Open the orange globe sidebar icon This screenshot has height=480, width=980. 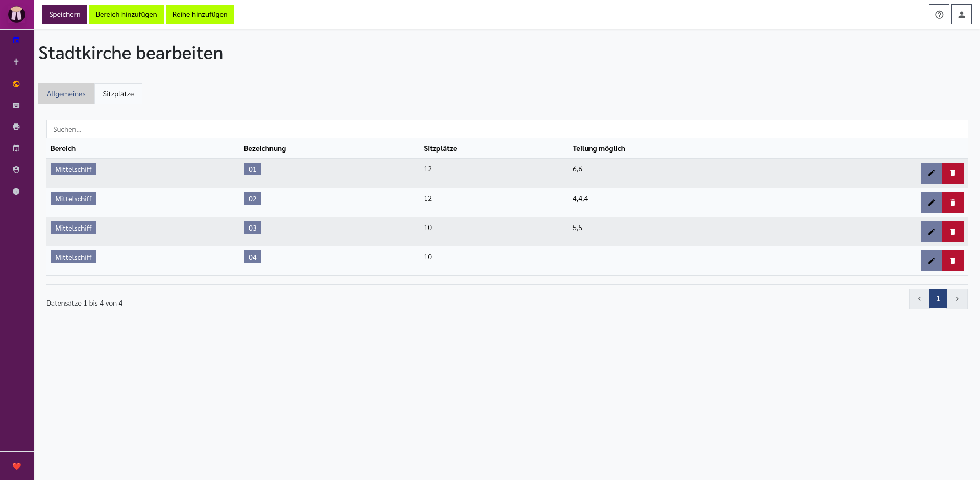(x=16, y=84)
